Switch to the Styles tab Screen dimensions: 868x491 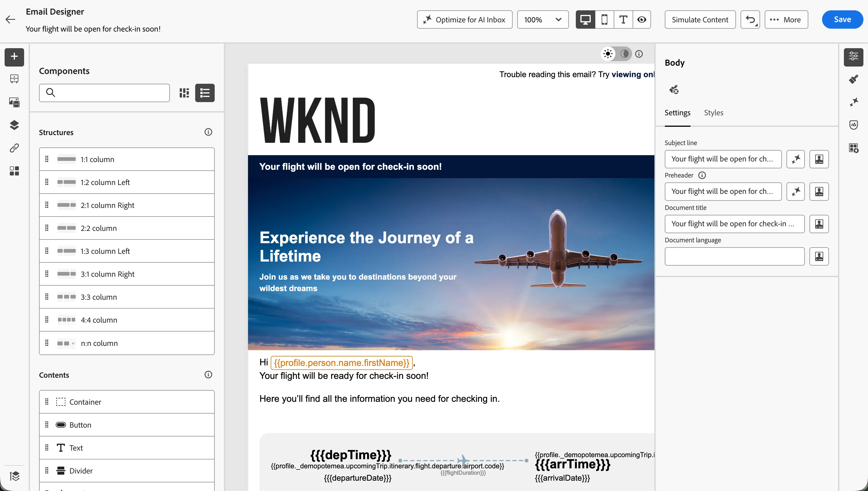coord(714,113)
